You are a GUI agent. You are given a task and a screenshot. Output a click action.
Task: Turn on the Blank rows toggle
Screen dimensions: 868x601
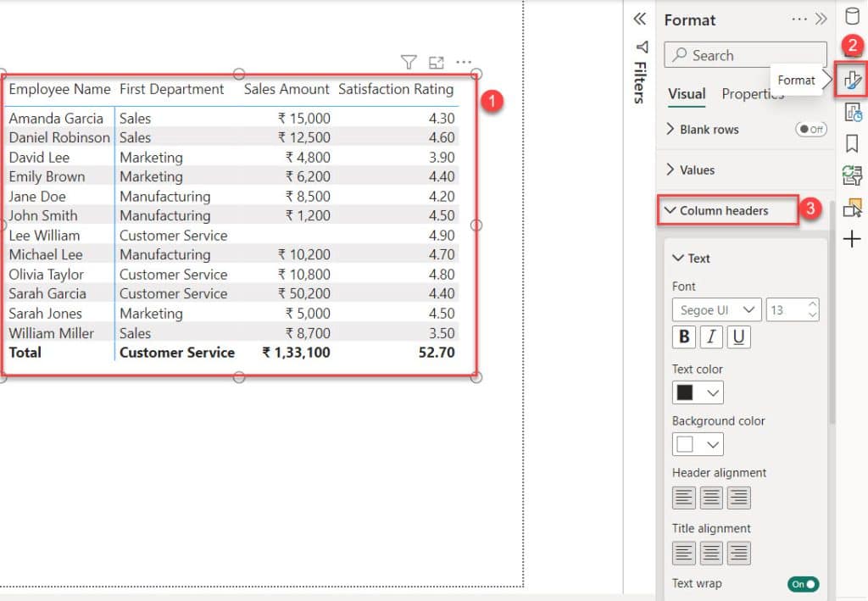pos(811,129)
